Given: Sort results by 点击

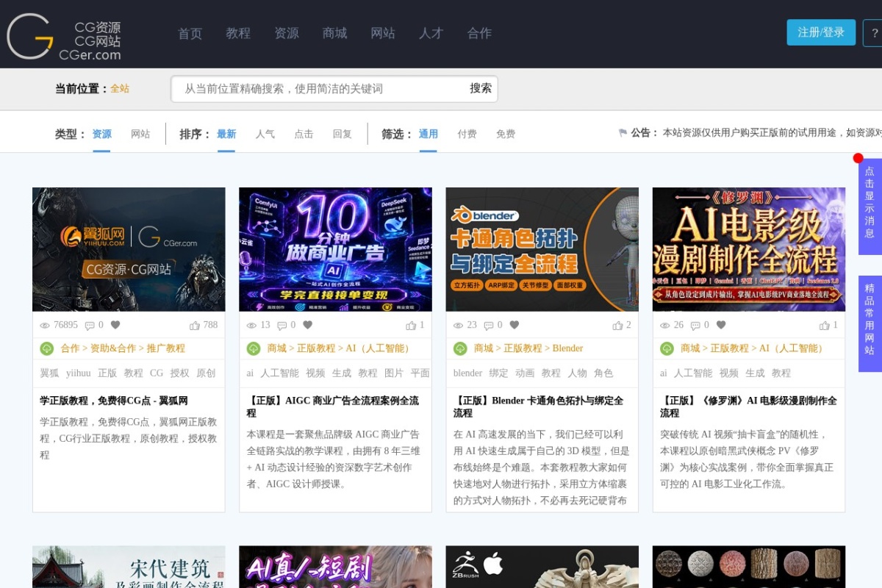Looking at the screenshot, I should [x=304, y=134].
